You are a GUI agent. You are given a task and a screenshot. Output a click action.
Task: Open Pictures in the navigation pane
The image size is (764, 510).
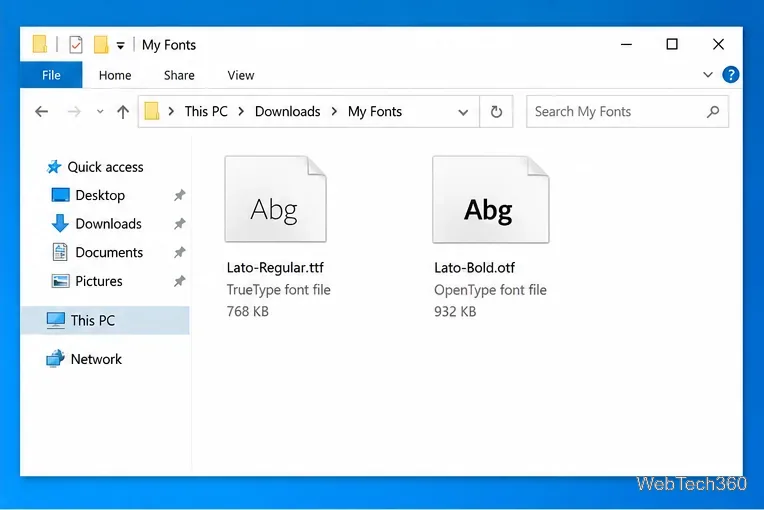[x=87, y=281]
